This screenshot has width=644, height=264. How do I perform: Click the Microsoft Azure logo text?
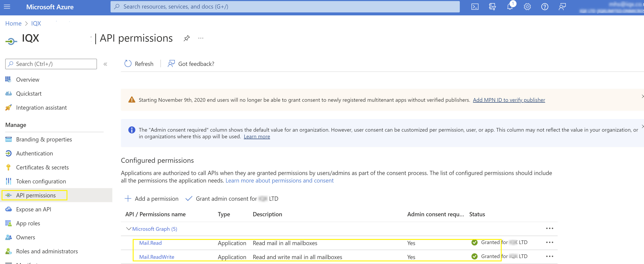click(x=50, y=7)
